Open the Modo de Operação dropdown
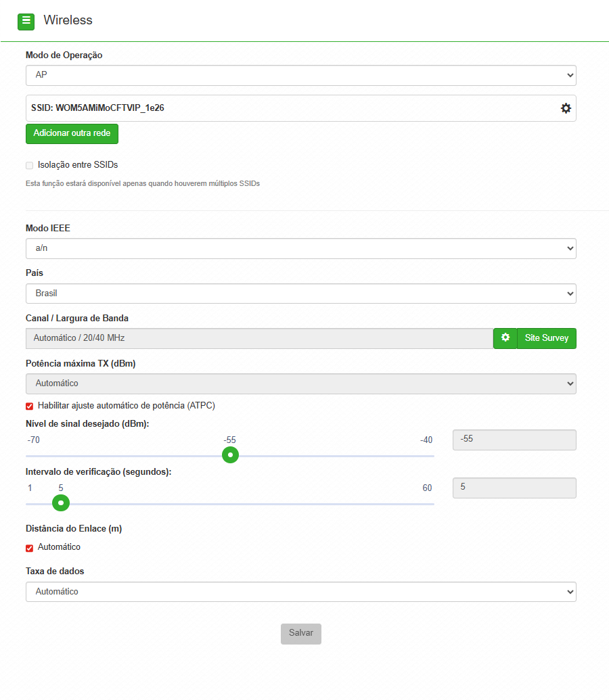This screenshot has width=609, height=700. coord(300,76)
